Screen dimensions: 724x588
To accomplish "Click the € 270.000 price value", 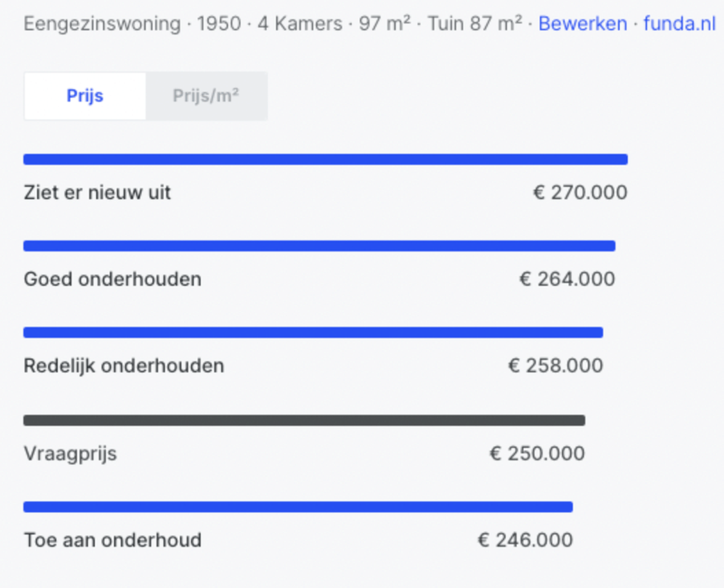I will pyautogui.click(x=579, y=193).
